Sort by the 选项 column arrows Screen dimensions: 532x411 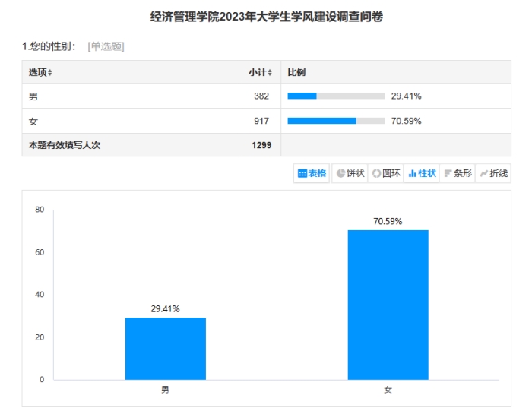click(50, 73)
